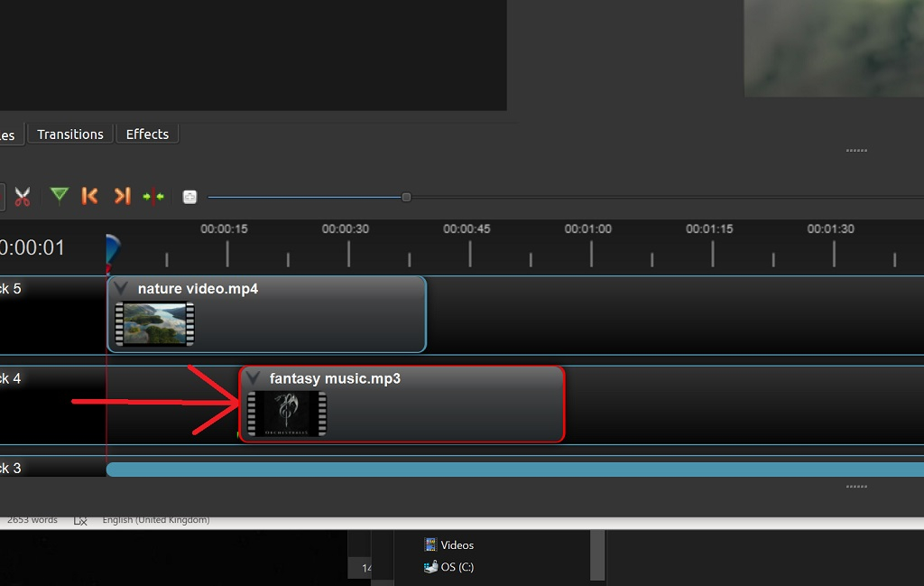
Task: Click the proofing check icon in Word
Action: point(80,520)
